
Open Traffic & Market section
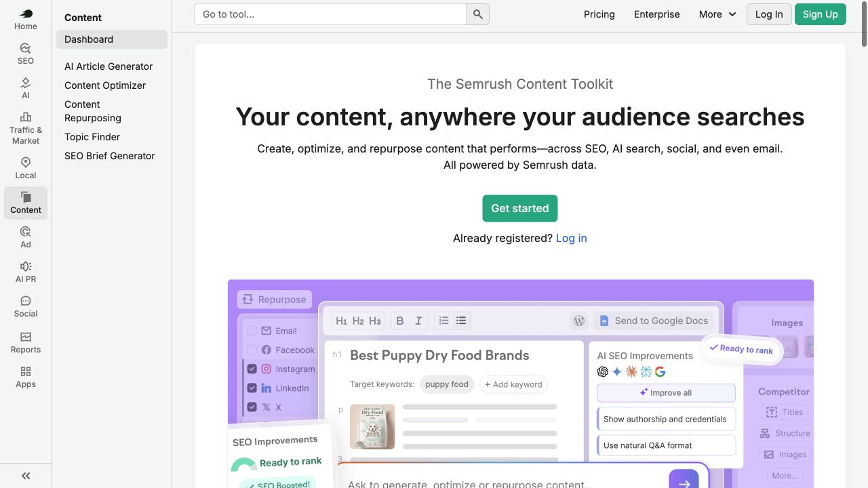(26, 128)
